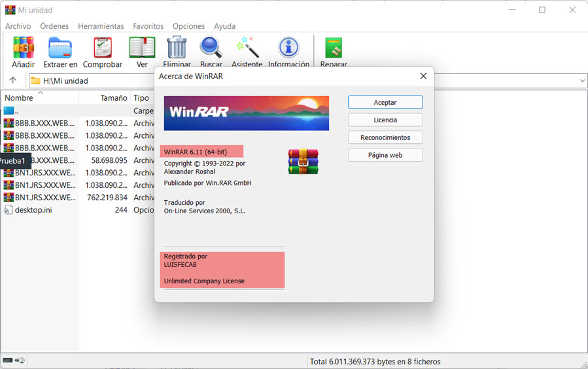Click the WinRAR title bar app icon
Viewport: 588px width, 369px height.
[x=10, y=10]
